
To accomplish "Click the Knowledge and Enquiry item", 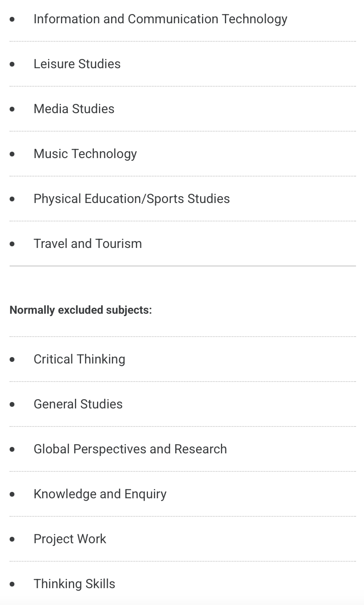I will point(100,494).
